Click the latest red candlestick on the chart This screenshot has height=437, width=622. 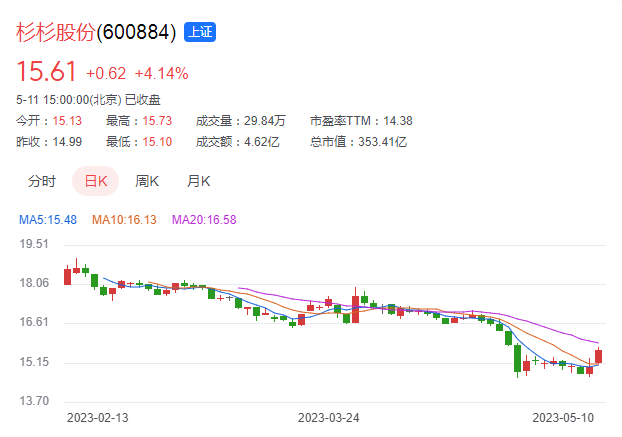point(599,356)
